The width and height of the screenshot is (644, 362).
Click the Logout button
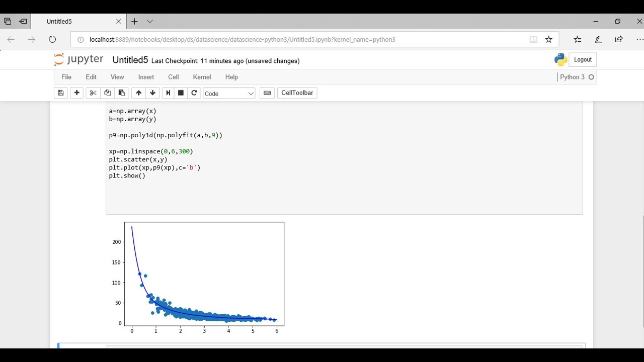pos(583,60)
